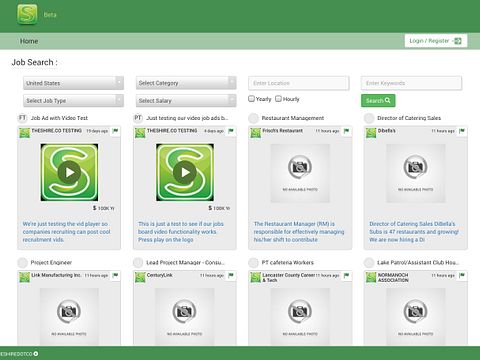Open 'Director of Catering Sales DiBella's' description

click(414, 232)
